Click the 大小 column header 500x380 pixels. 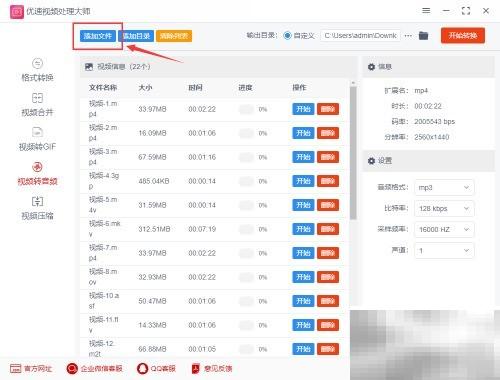click(145, 88)
